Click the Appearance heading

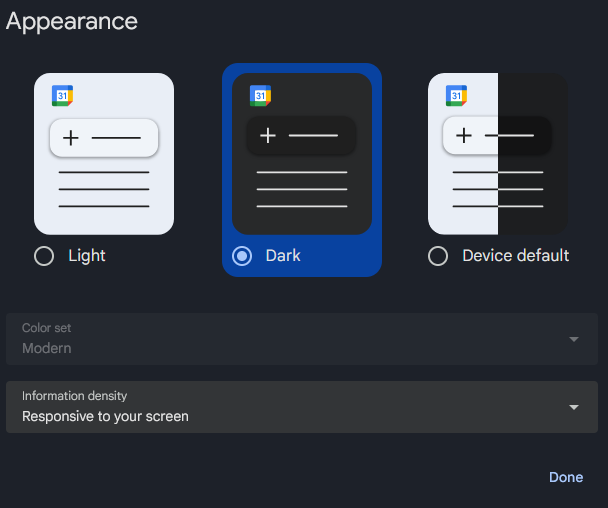click(x=72, y=22)
